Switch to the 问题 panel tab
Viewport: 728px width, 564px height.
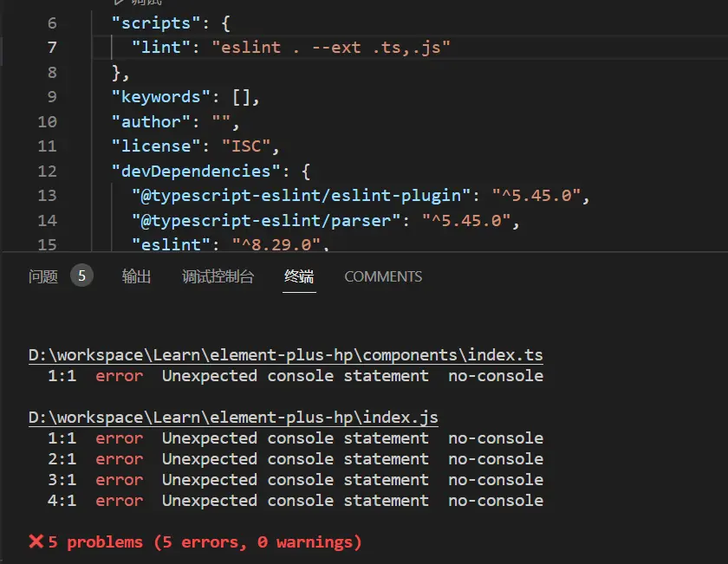click(43, 276)
